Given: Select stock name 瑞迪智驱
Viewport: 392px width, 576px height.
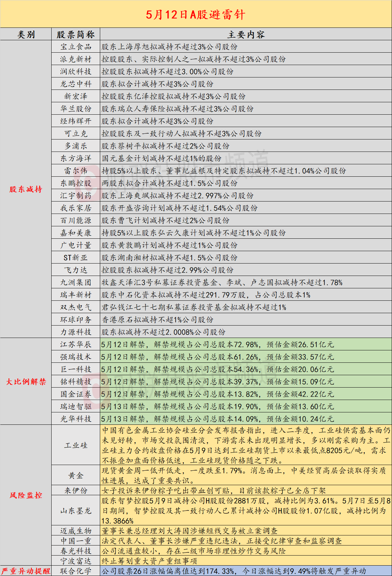Looking at the screenshot, I should pyautogui.click(x=76, y=406).
